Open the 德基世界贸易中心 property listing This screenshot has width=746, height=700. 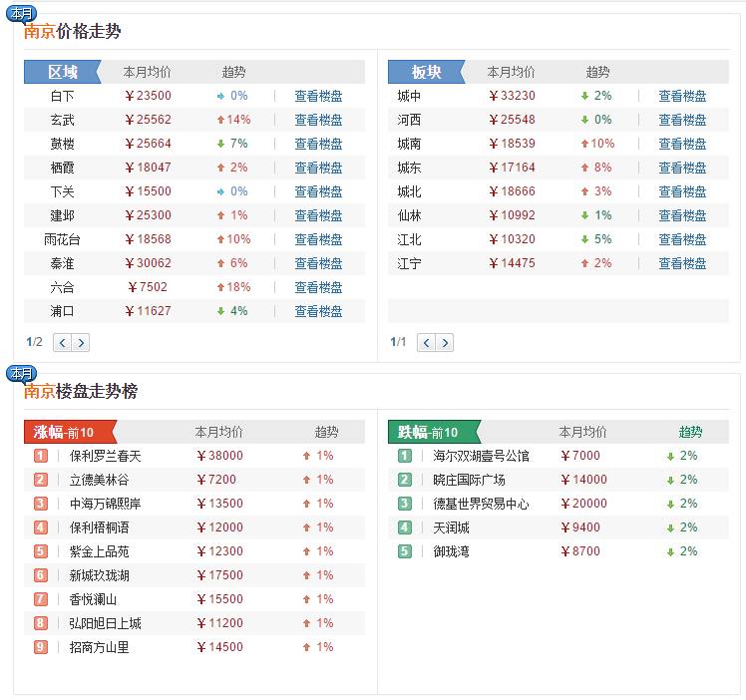481,504
